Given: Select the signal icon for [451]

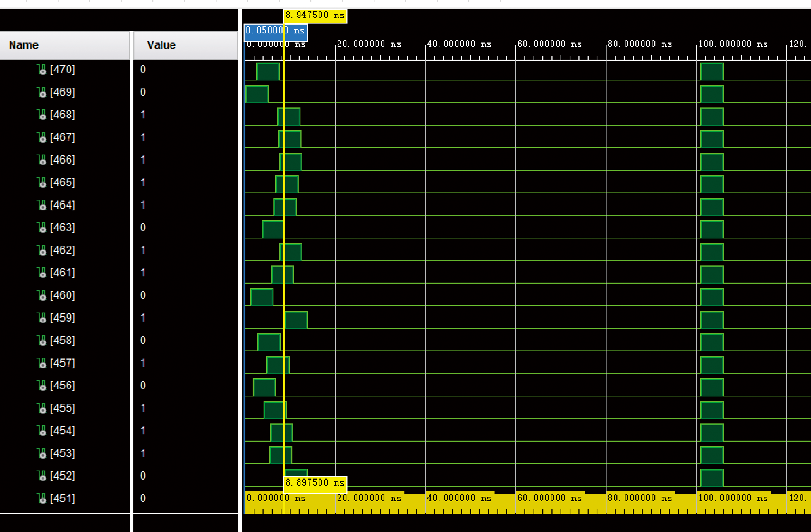Looking at the screenshot, I should (x=42, y=498).
